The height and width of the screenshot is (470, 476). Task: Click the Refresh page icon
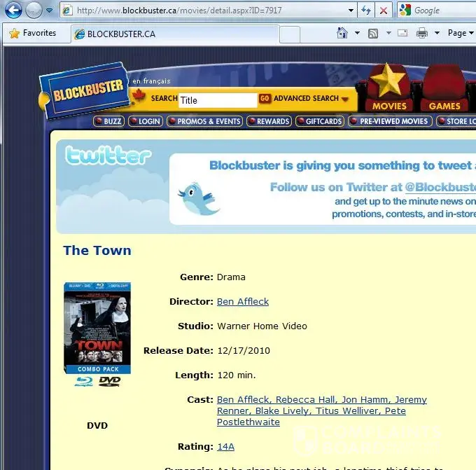click(366, 11)
